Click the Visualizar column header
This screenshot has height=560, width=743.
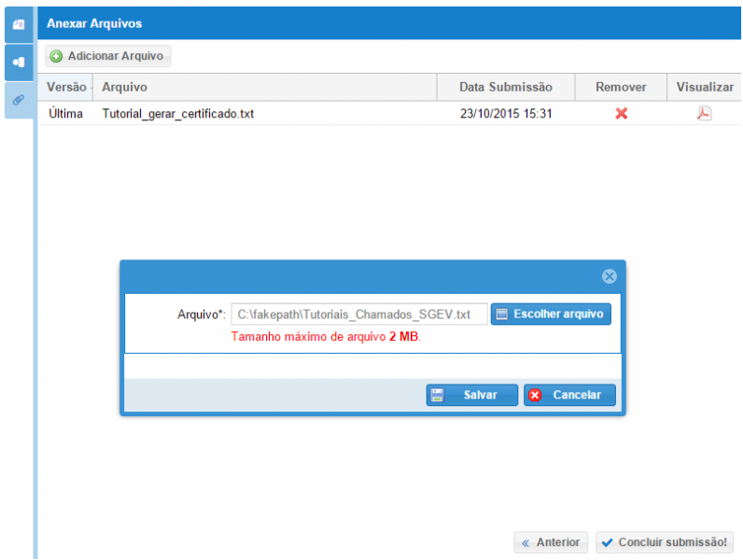(705, 87)
